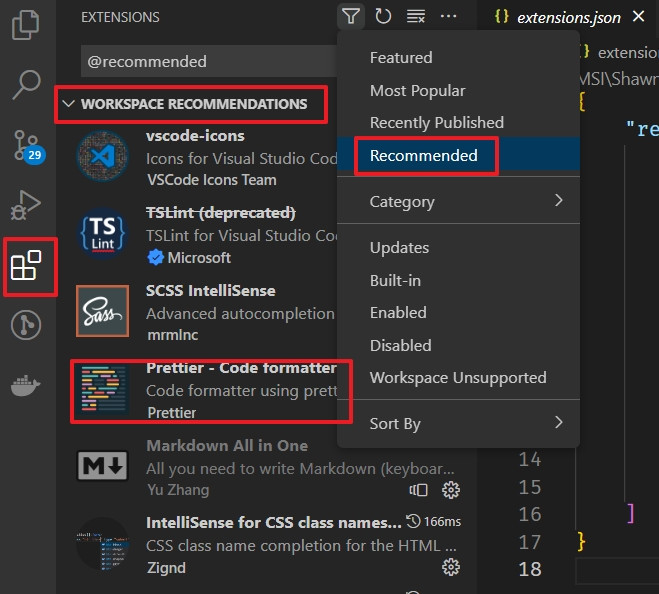Click the Prettier extension logo
659x594 pixels.
pyautogui.click(x=103, y=389)
